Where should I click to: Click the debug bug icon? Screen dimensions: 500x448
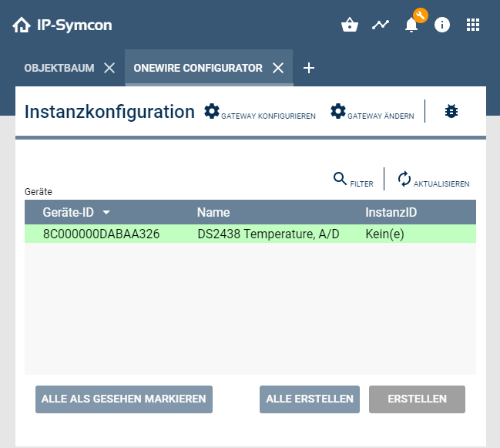451,112
